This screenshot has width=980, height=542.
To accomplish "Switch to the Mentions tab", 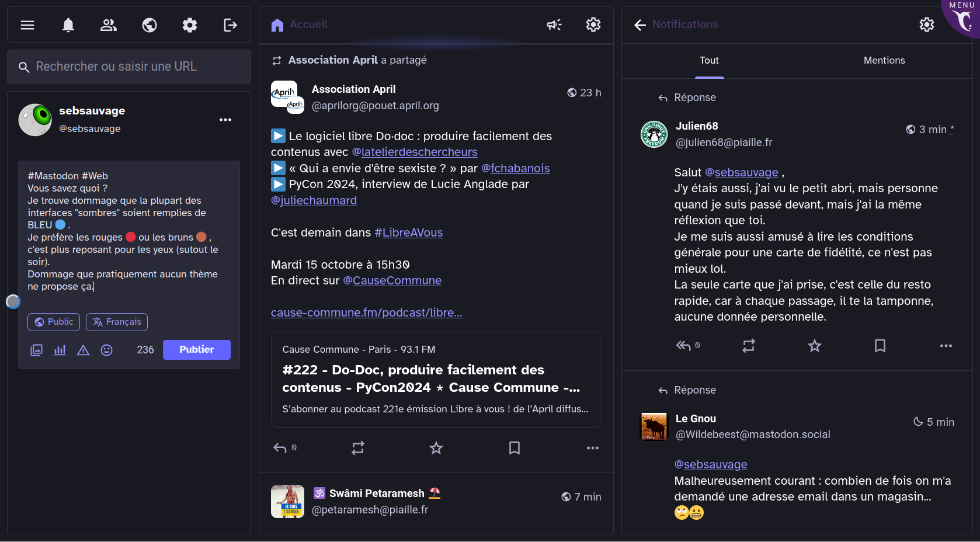I will coord(884,61).
